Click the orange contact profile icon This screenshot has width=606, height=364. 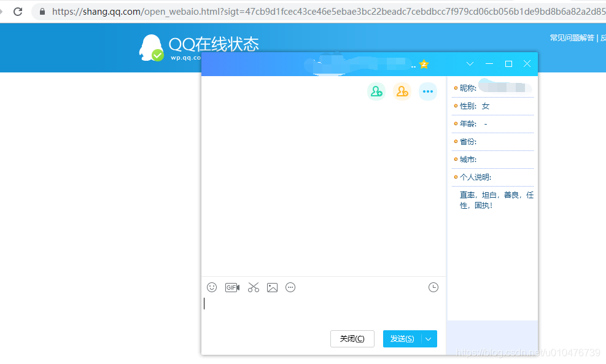coord(402,91)
